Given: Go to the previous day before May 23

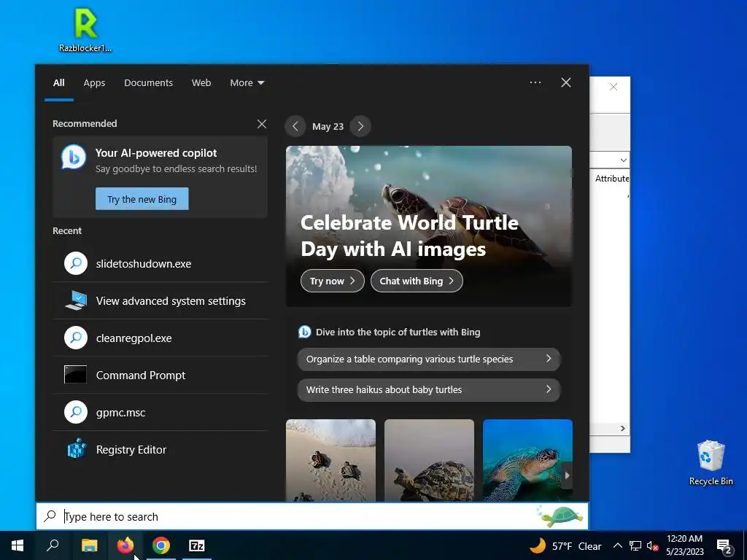Looking at the screenshot, I should [295, 126].
